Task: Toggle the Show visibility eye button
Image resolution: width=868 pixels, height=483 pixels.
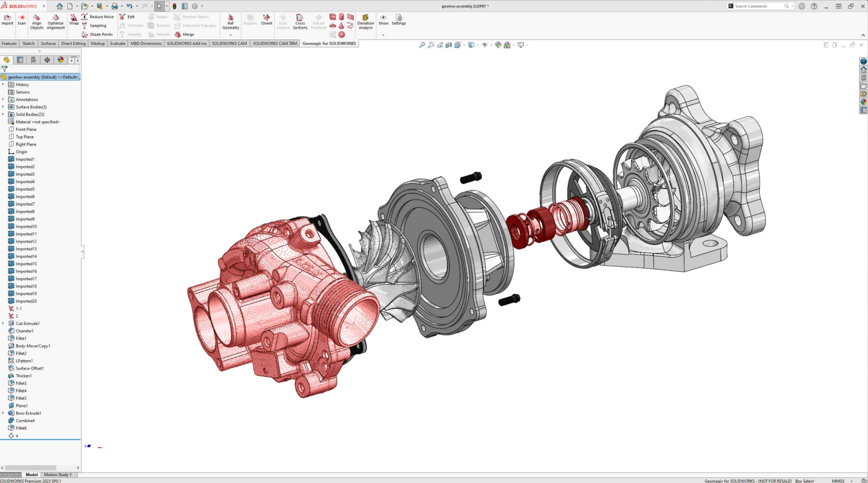Action: (x=383, y=17)
